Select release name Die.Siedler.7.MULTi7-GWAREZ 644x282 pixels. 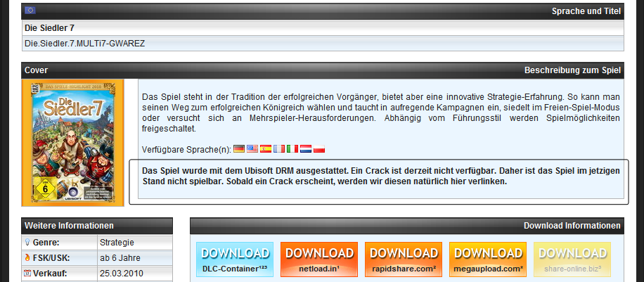[84, 43]
